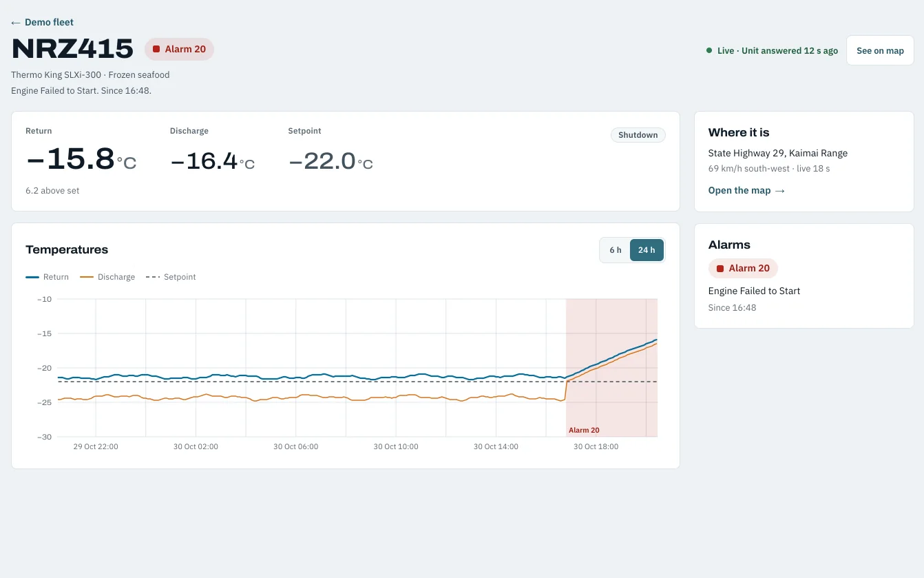The width and height of the screenshot is (924, 578).
Task: Click Alarm 20 badge in Alarms panel
Action: pyautogui.click(x=743, y=268)
